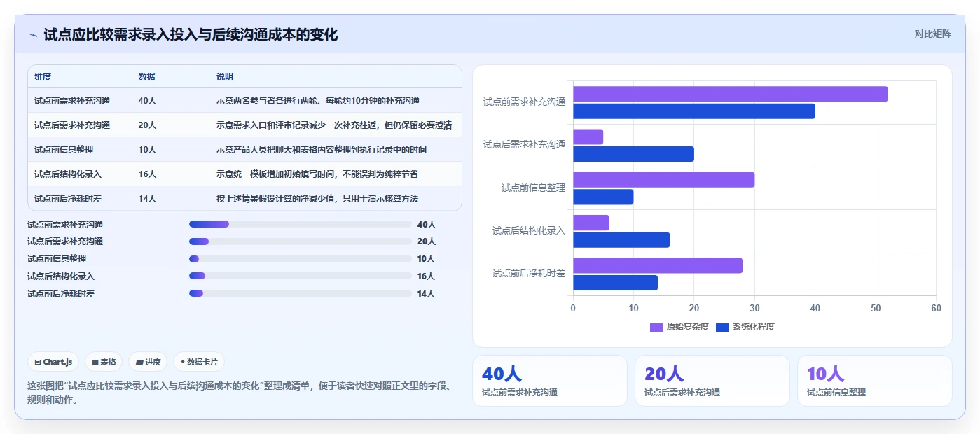Click table cell 试点后需求补充沟通
Image resolution: width=980 pixels, height=434 pixels.
[x=72, y=125]
